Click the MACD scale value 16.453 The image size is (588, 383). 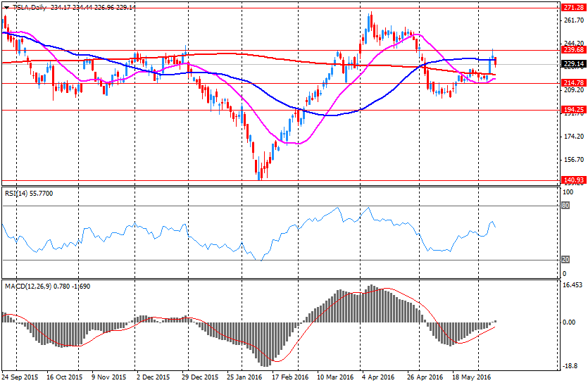tap(573, 285)
